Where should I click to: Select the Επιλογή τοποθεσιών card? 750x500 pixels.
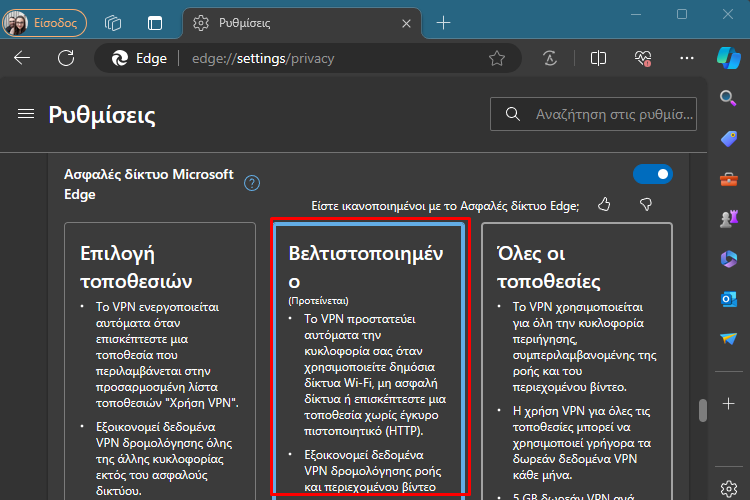pos(160,361)
